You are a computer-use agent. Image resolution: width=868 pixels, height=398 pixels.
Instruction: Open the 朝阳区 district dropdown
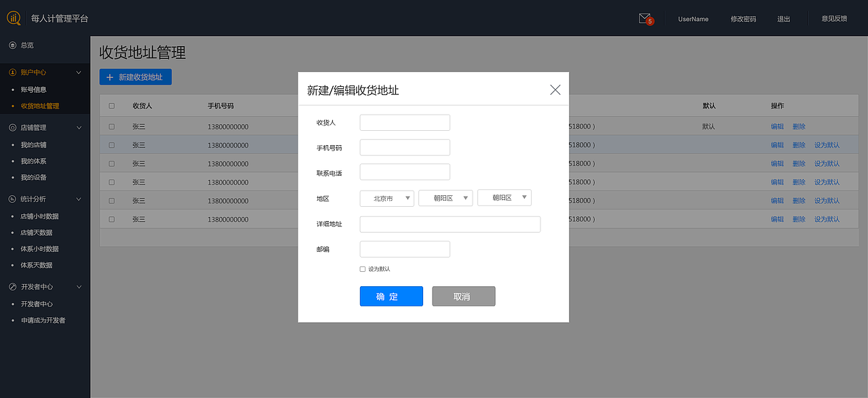[x=445, y=197]
